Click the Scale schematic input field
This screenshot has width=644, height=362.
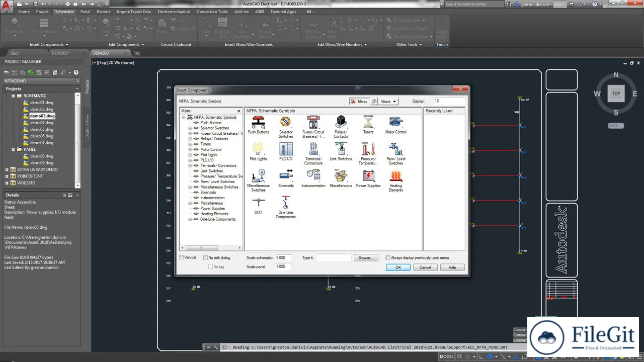tap(283, 258)
